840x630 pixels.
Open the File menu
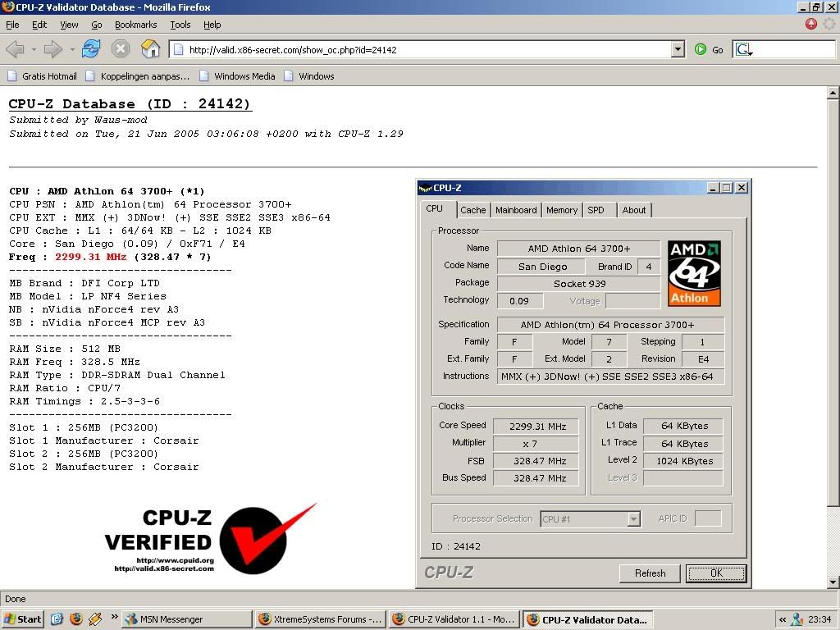12,25
